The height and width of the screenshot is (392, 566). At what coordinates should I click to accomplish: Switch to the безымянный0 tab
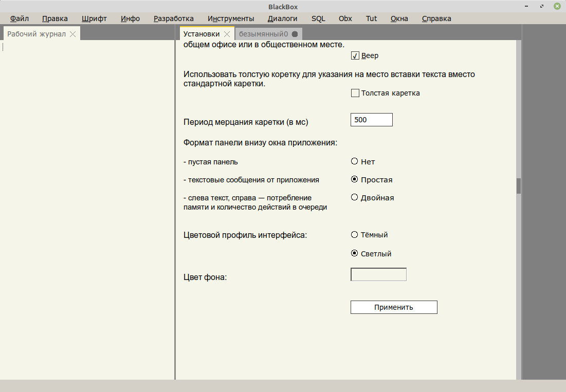[x=263, y=34]
